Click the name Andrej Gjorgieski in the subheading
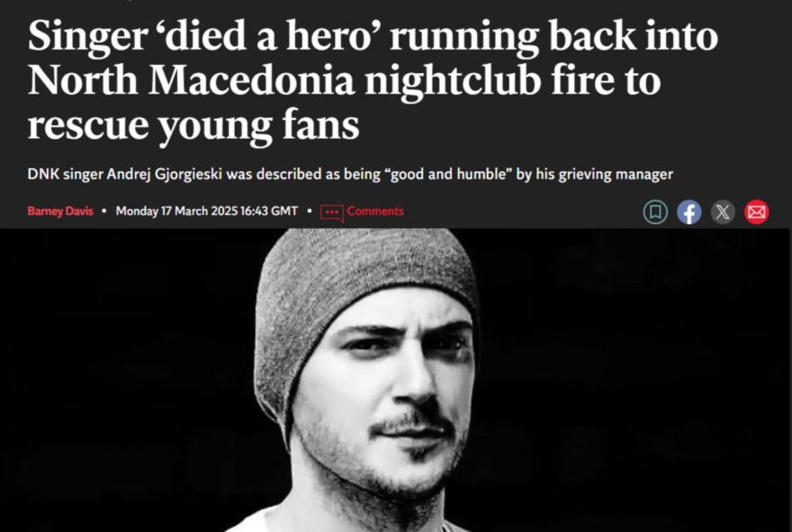This screenshot has height=532, width=792. click(165, 175)
